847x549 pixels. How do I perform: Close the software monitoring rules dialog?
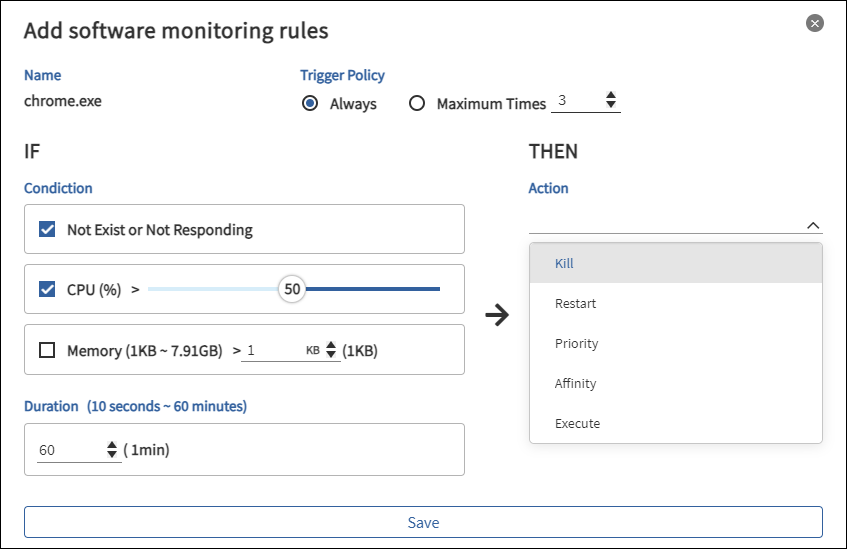pyautogui.click(x=815, y=23)
